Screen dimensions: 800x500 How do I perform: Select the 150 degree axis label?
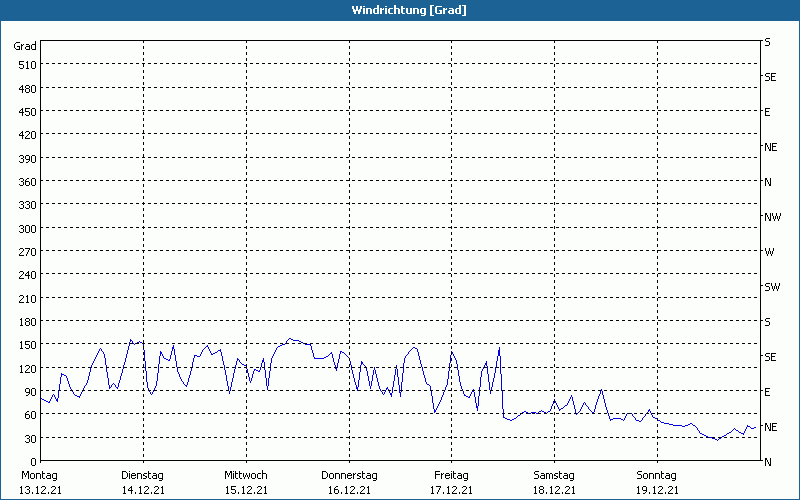[27, 345]
